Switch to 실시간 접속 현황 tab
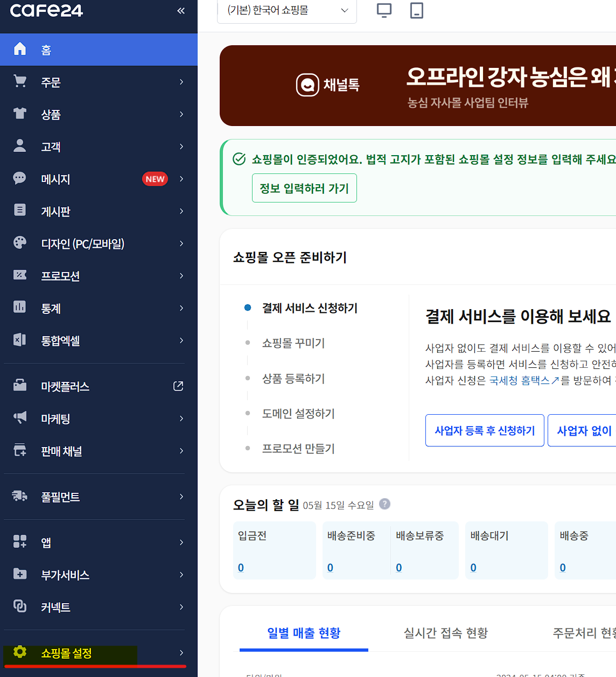The image size is (616, 677). click(x=446, y=633)
